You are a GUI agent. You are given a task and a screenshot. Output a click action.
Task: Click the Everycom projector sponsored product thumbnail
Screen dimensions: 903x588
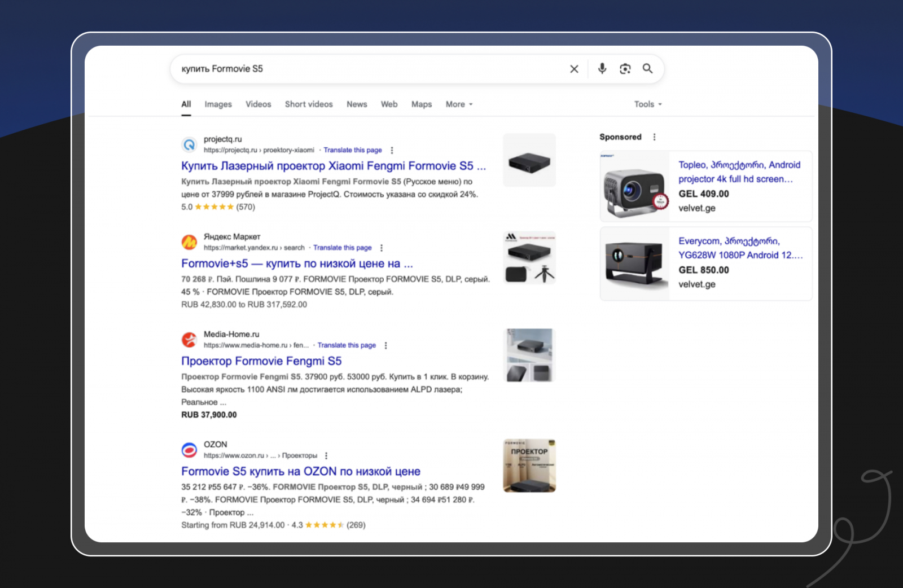635,264
